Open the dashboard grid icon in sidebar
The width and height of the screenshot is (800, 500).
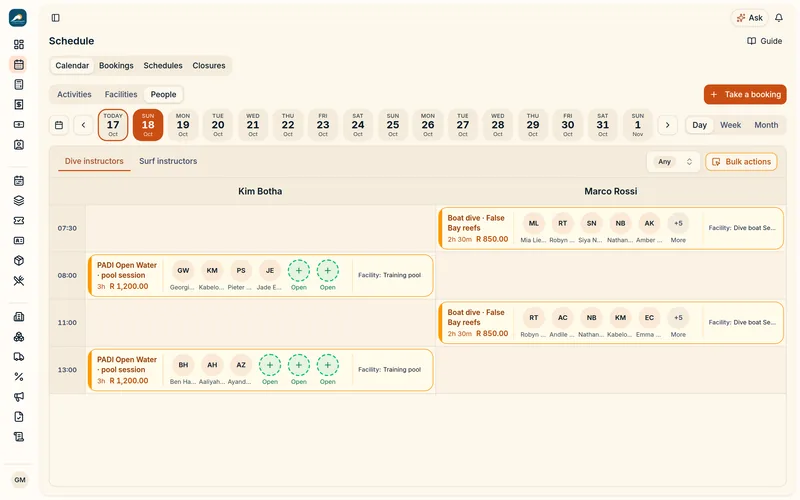coord(19,44)
